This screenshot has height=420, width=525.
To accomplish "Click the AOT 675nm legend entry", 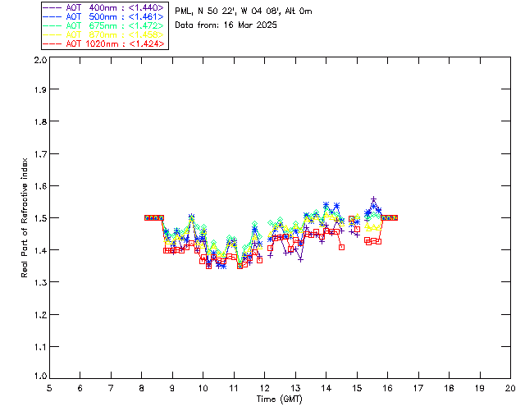I will pos(104,25).
